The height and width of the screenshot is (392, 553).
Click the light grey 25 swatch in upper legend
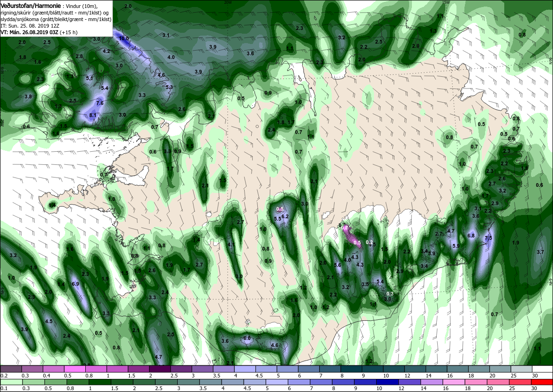(521, 369)
